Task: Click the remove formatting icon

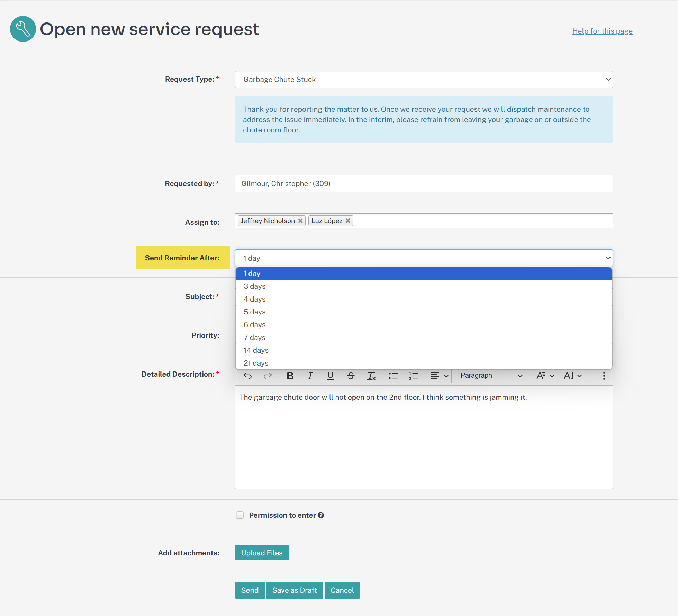Action: (x=371, y=376)
